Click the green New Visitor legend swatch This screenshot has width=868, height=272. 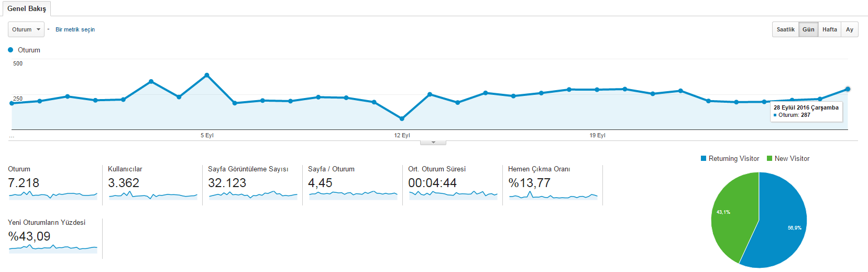[770, 158]
